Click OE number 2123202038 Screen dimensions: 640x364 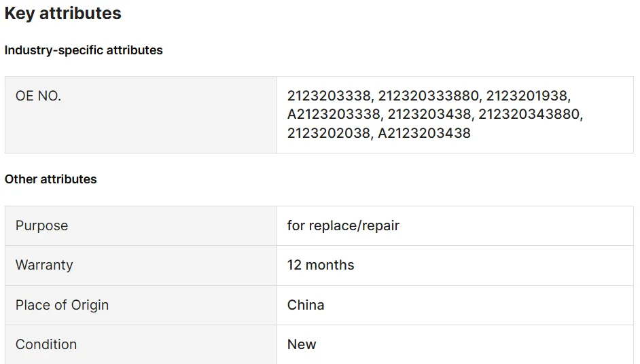[330, 133]
